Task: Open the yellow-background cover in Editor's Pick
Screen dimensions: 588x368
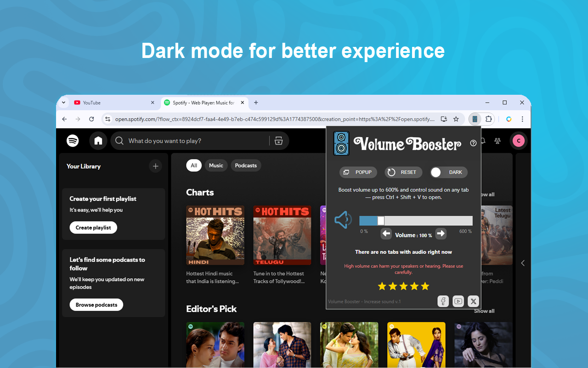Action: pyautogui.click(x=416, y=345)
